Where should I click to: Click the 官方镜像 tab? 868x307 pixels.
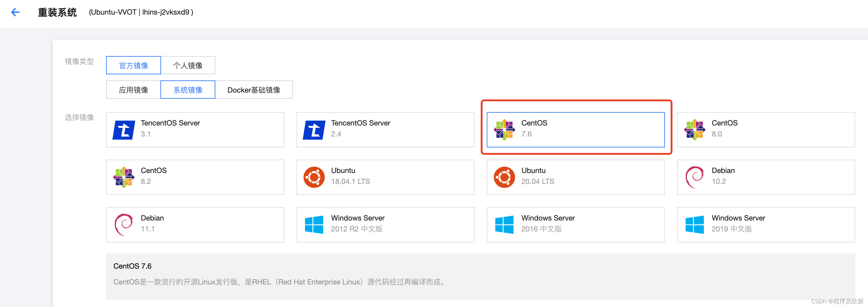coord(134,65)
